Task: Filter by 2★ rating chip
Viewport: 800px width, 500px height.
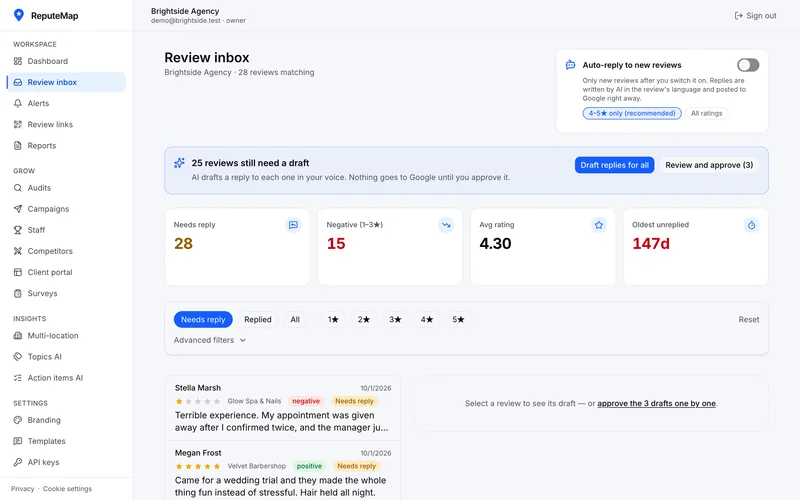Action: pyautogui.click(x=364, y=319)
